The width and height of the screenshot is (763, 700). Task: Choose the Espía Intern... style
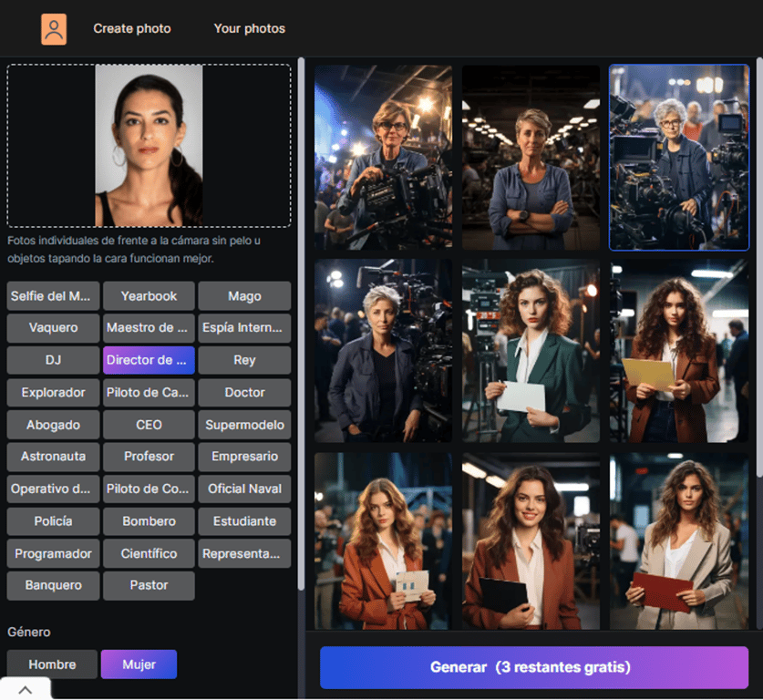click(x=244, y=328)
